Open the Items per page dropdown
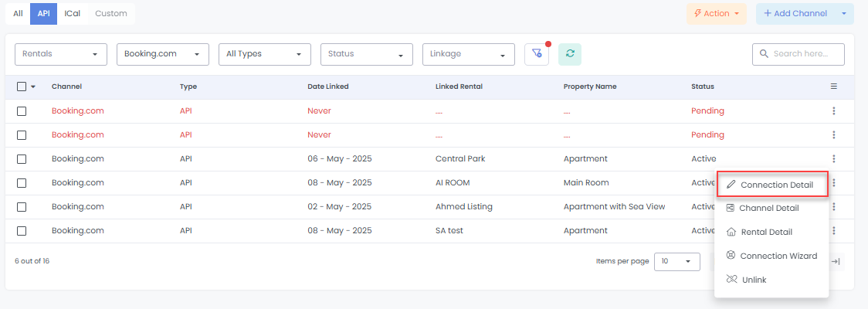The height and width of the screenshot is (309, 868). pos(677,261)
